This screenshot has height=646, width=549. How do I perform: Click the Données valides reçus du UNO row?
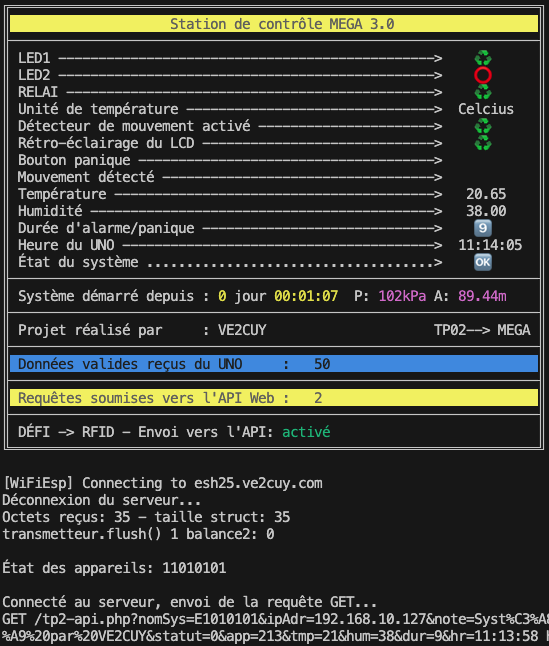coord(274,364)
